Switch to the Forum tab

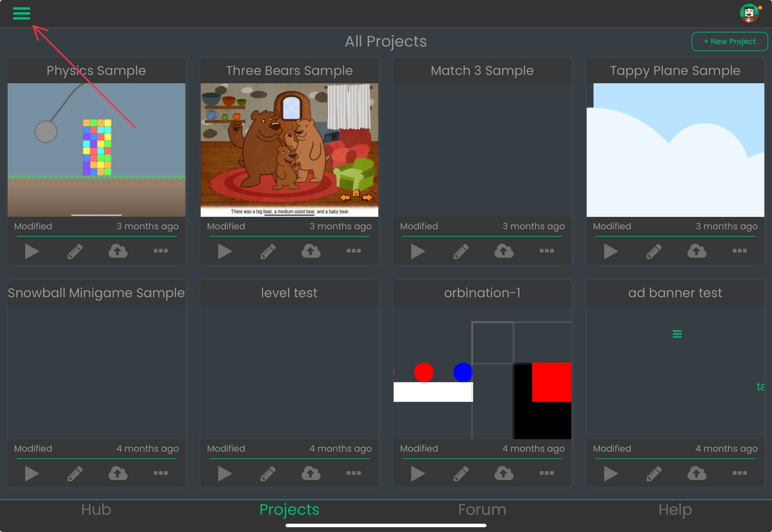point(482,509)
